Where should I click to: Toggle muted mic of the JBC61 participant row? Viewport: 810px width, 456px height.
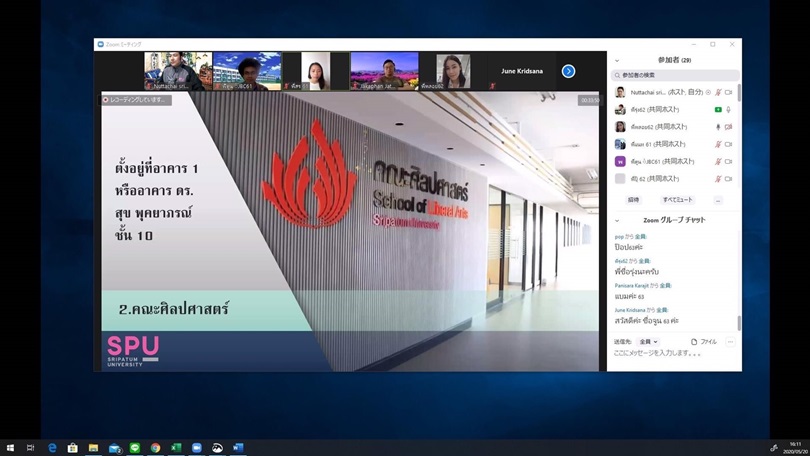pos(718,162)
